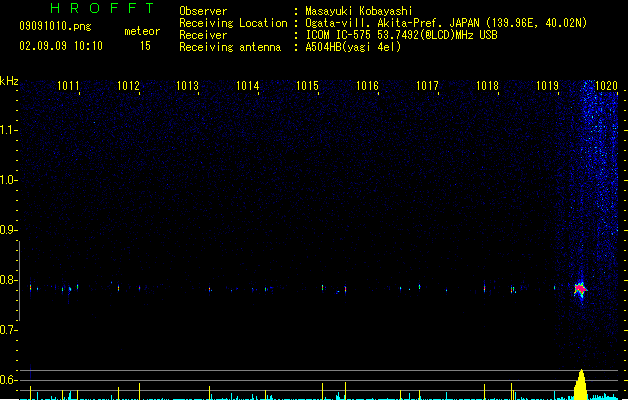Click the 1020 time axis marker

(606, 86)
